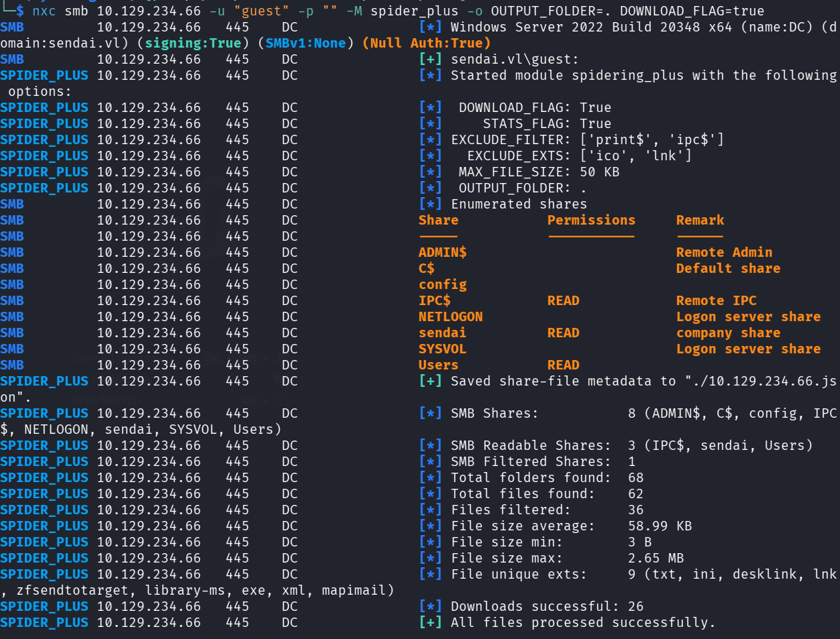Click the "Users" share name in table

(439, 365)
